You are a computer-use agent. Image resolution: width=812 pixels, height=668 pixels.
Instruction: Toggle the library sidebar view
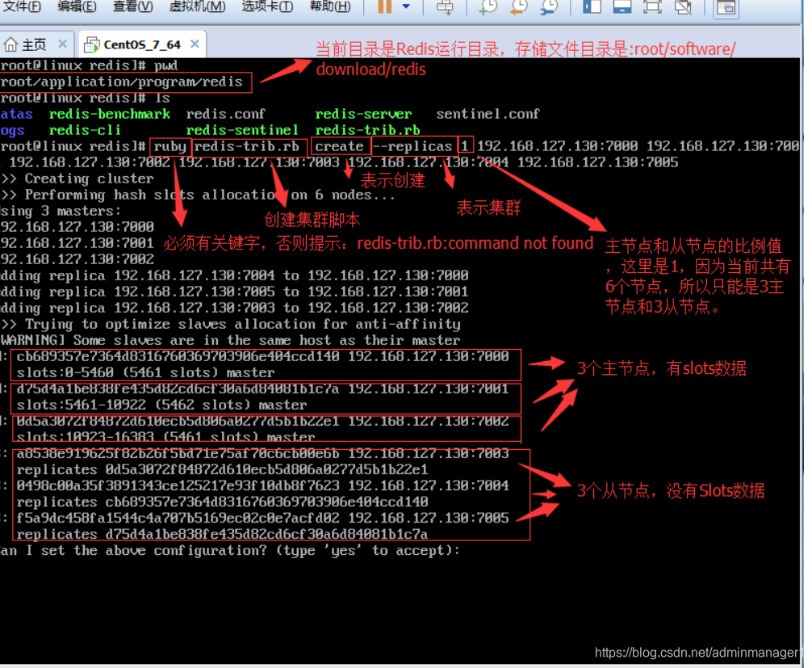tap(592, 6)
